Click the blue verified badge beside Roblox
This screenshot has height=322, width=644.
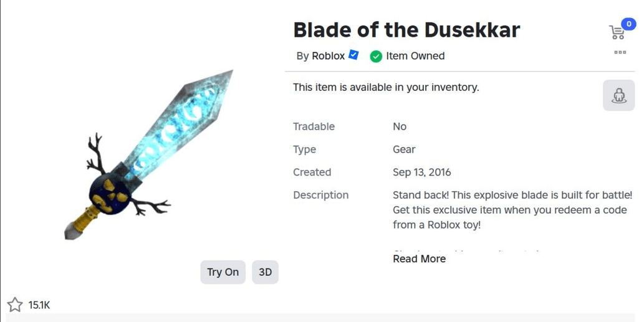click(x=353, y=55)
